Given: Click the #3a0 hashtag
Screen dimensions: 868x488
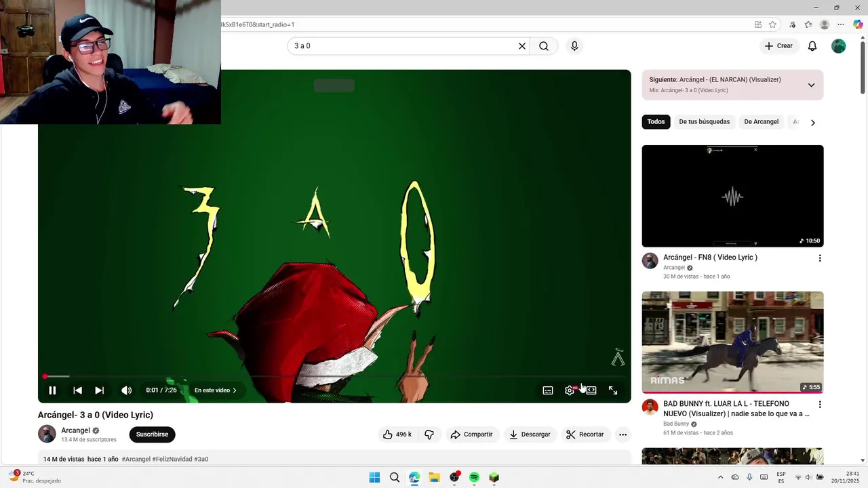Looking at the screenshot, I should click(x=201, y=459).
